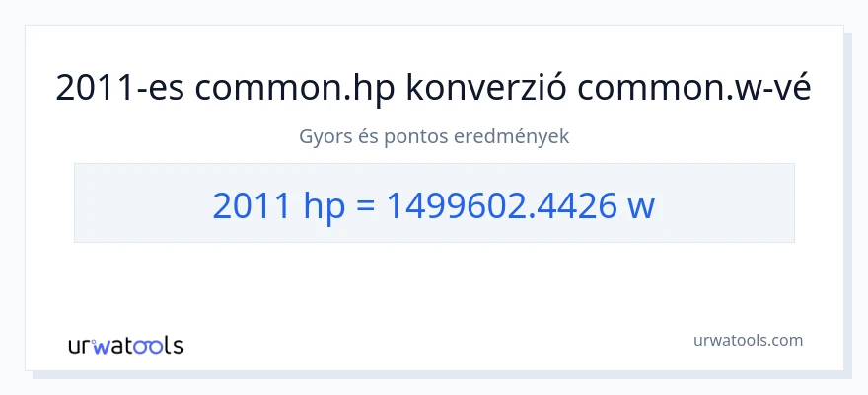
Task: Click the '2011' number in blue result
Action: pyautogui.click(x=252, y=205)
